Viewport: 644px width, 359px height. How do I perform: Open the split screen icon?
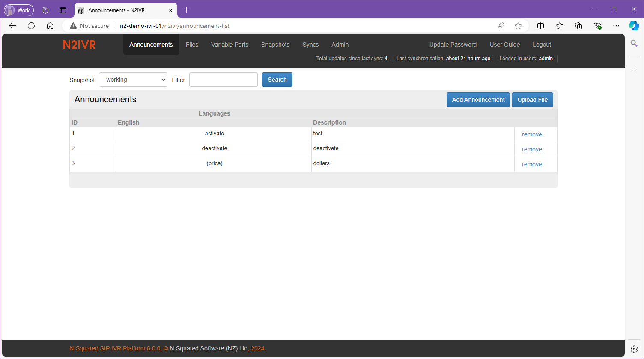point(540,26)
